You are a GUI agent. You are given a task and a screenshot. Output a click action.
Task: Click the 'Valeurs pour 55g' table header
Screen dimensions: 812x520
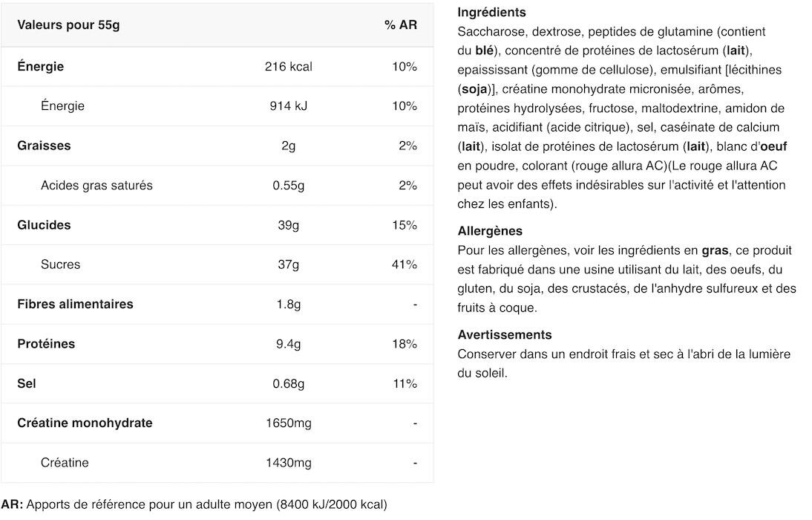(x=68, y=25)
